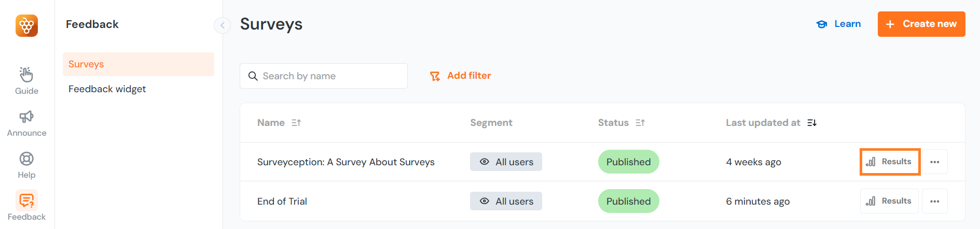Open more options for End of Trial

[934, 202]
